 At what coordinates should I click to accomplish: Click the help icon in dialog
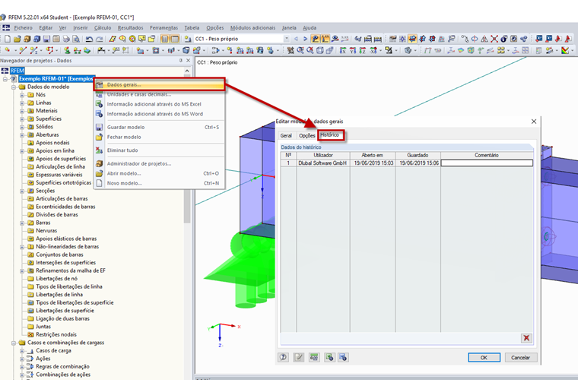[x=283, y=357]
